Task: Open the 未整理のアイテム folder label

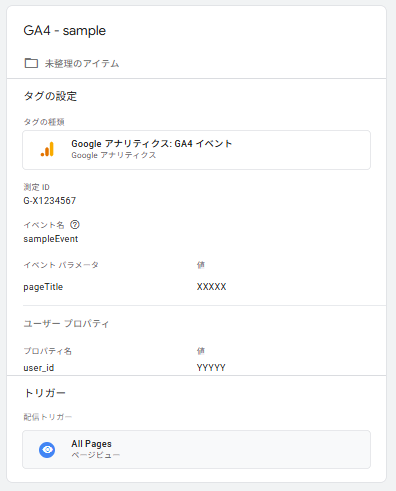Action: pos(82,63)
